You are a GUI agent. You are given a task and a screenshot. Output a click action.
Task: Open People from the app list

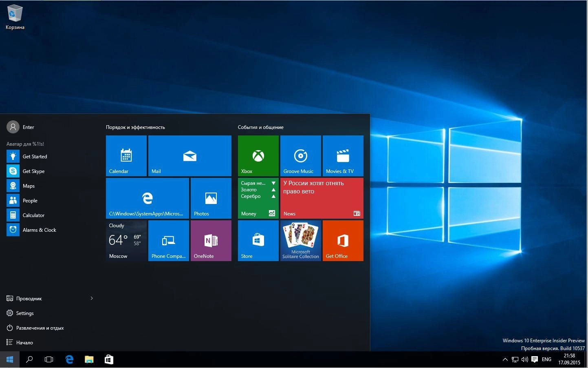point(51,201)
